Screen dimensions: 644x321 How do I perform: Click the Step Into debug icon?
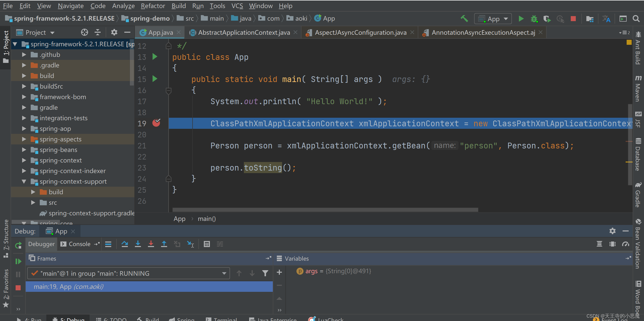pyautogui.click(x=138, y=244)
